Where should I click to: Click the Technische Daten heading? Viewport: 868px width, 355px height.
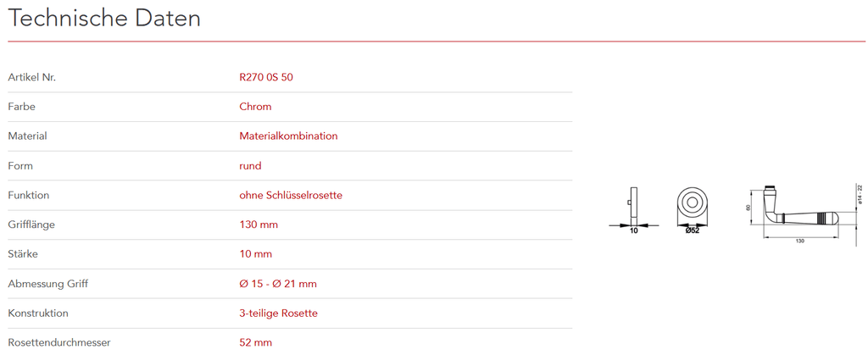point(105,19)
